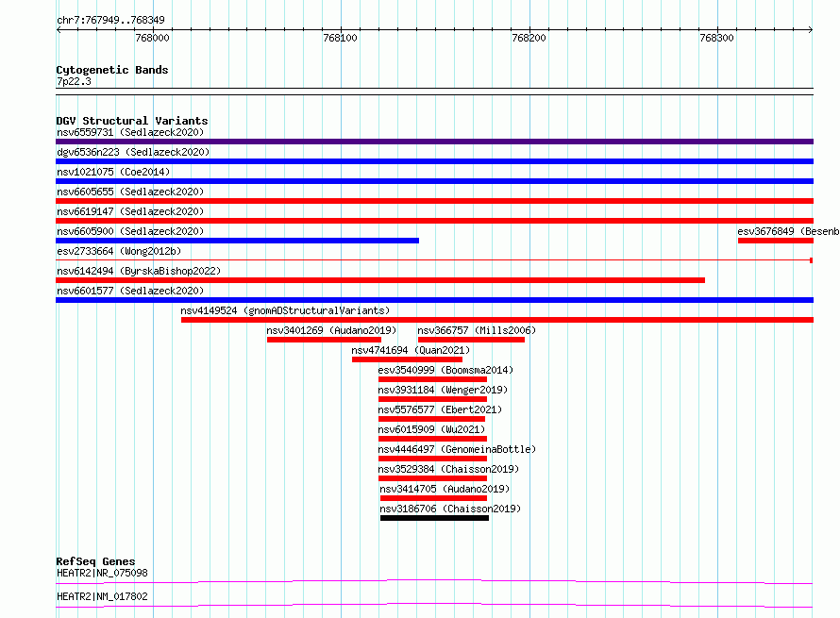
Task: Select the 7p22.3 cytogenetic band label
Action: 74,81
